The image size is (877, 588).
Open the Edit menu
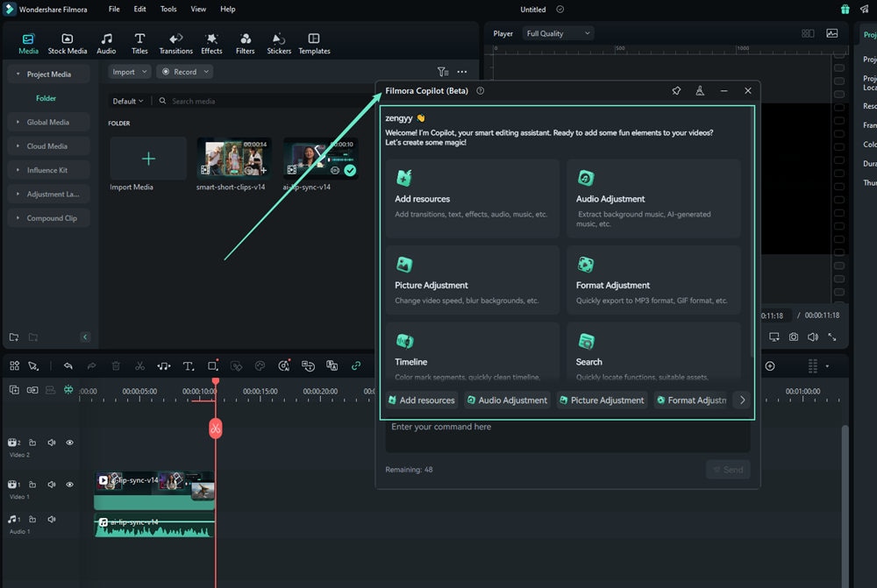click(x=139, y=9)
